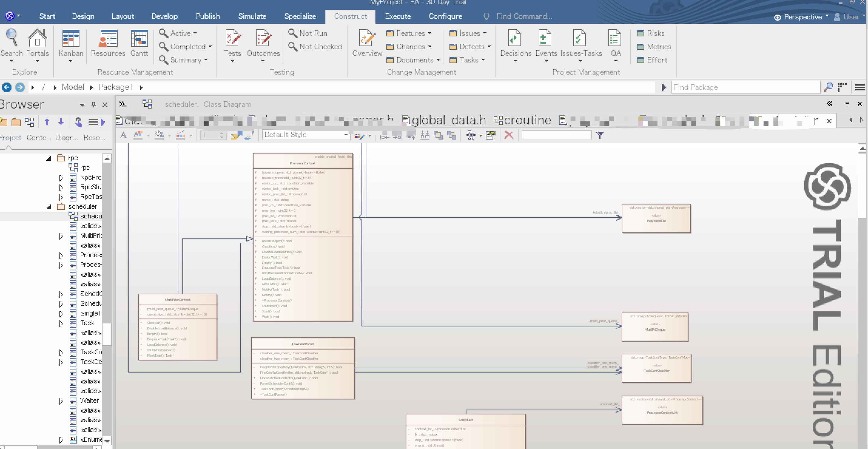The height and width of the screenshot is (449, 868).
Task: Open the Perspective dropdown
Action: click(x=801, y=17)
